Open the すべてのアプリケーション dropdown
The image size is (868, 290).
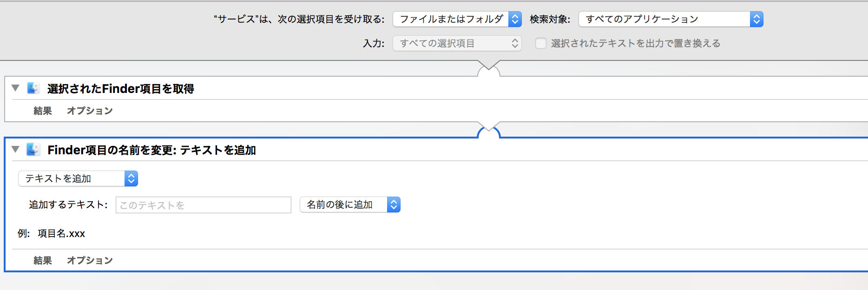click(670, 19)
